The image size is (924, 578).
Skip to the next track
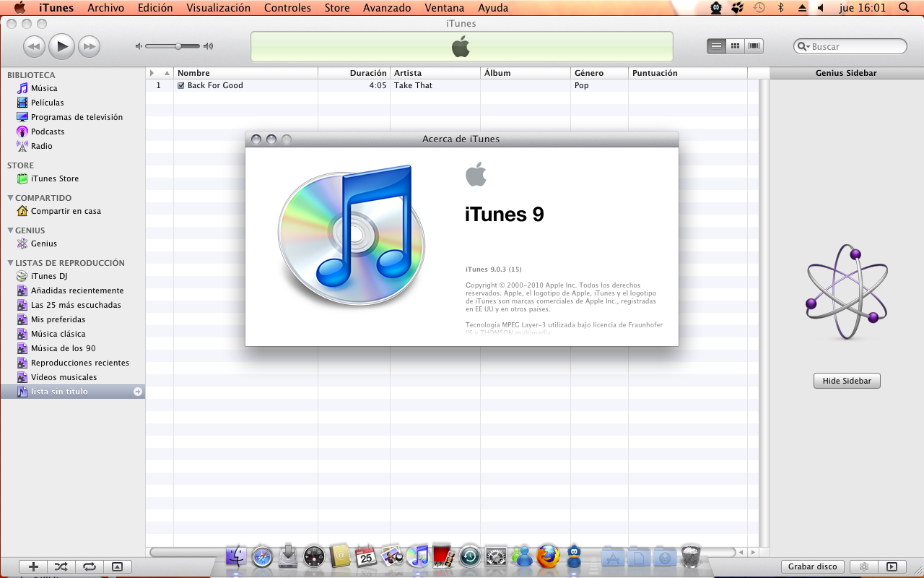click(x=89, y=47)
